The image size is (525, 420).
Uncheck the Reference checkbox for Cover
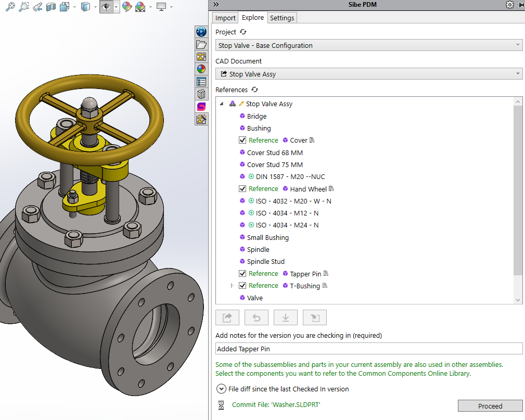tap(242, 141)
